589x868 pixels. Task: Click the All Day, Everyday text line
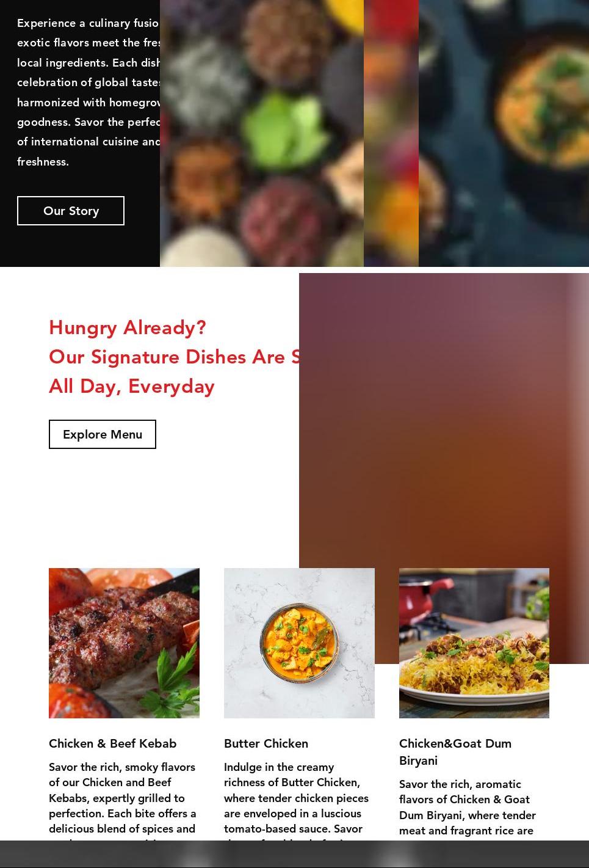click(132, 386)
